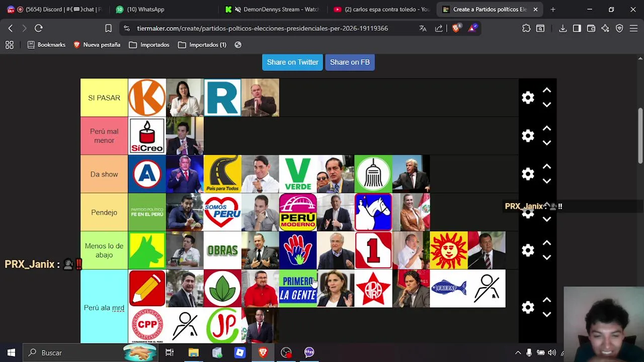Open the translate page icon

click(423, 28)
